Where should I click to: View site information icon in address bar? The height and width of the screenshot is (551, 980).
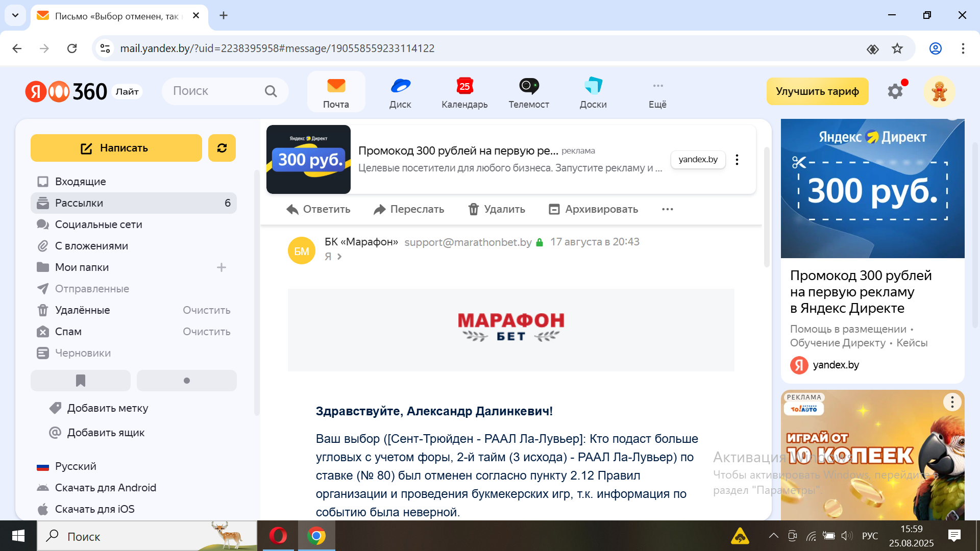pos(105,48)
